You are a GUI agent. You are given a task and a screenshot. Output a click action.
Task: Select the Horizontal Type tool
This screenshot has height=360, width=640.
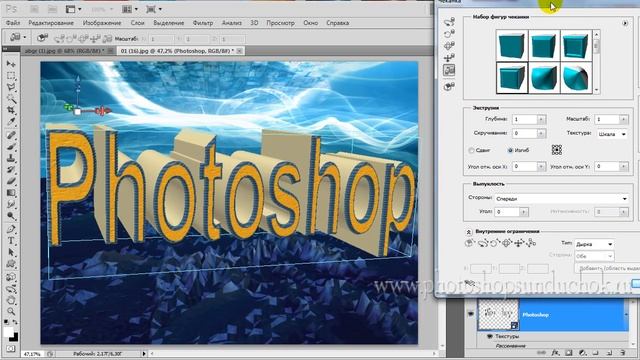(11, 241)
